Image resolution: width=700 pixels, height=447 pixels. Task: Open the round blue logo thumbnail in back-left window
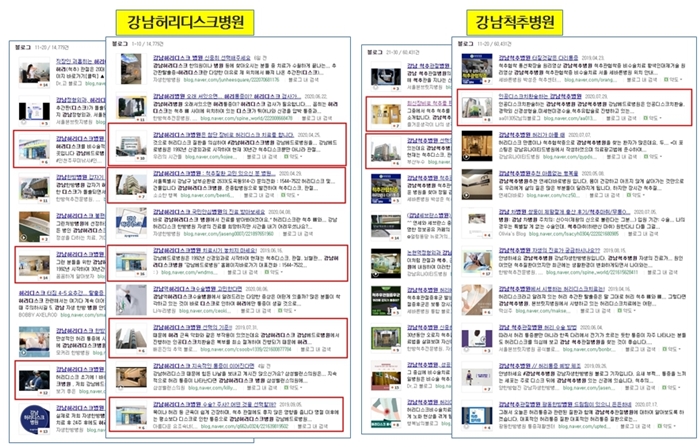click(x=34, y=418)
